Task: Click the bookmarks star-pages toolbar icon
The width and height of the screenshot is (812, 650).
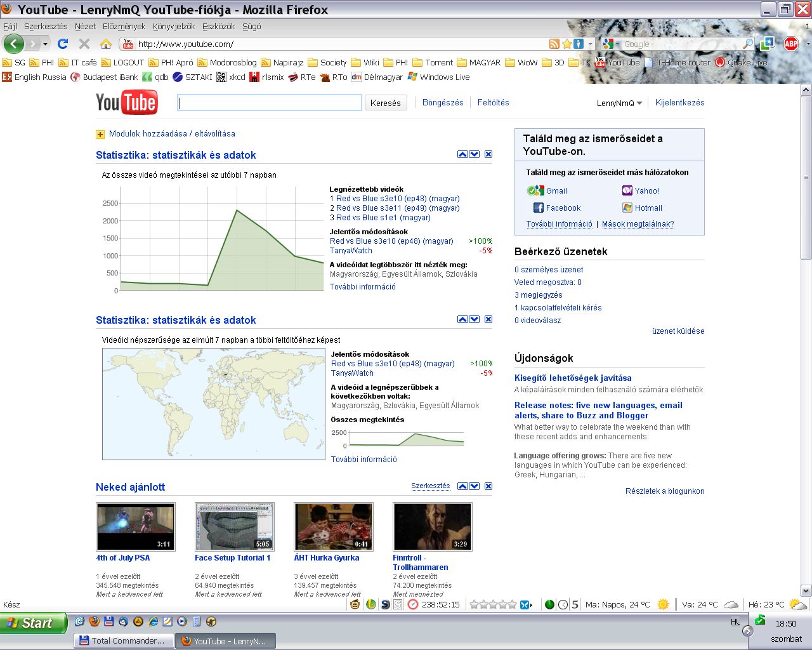Action: tap(768, 44)
